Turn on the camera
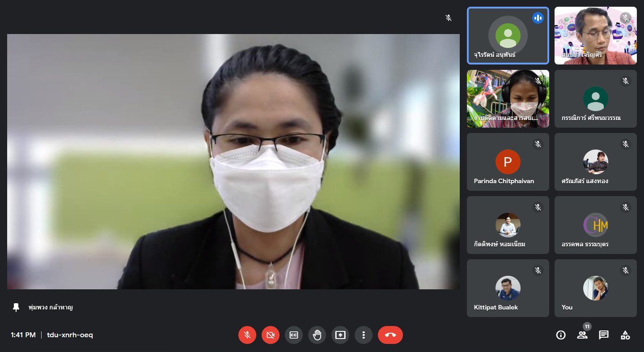Screen dimensions: 644x352 tap(271, 335)
